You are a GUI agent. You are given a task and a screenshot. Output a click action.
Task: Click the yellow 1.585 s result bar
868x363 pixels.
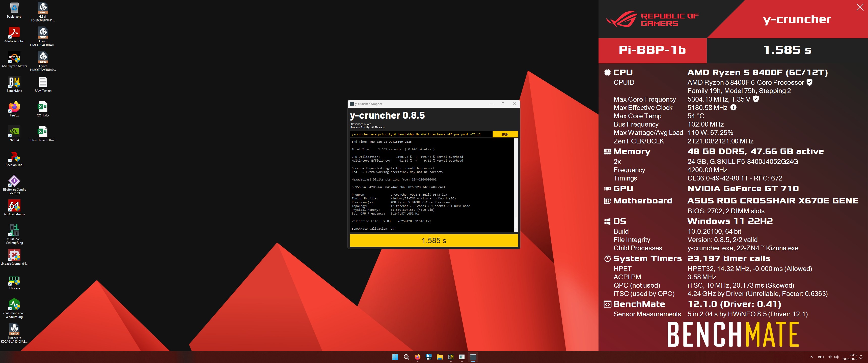coord(434,240)
